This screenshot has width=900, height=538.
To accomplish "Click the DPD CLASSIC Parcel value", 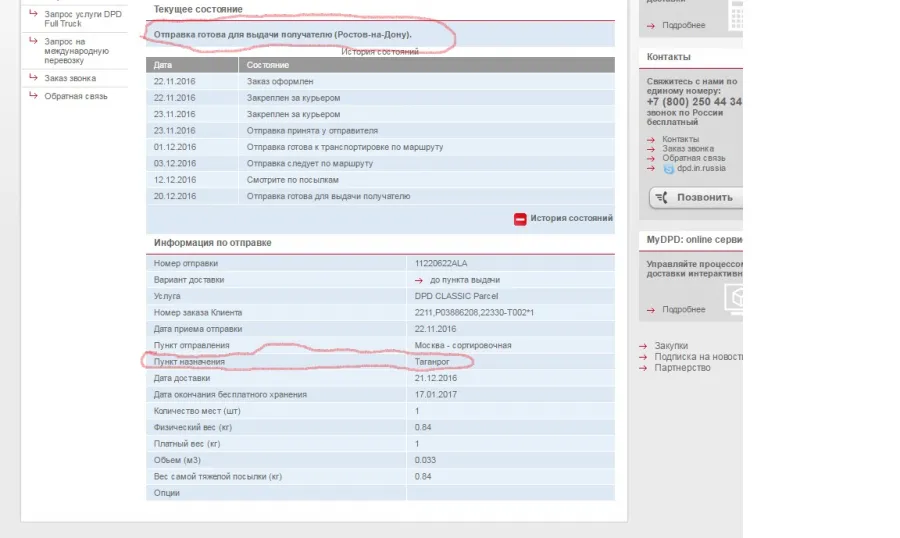I will [456, 296].
